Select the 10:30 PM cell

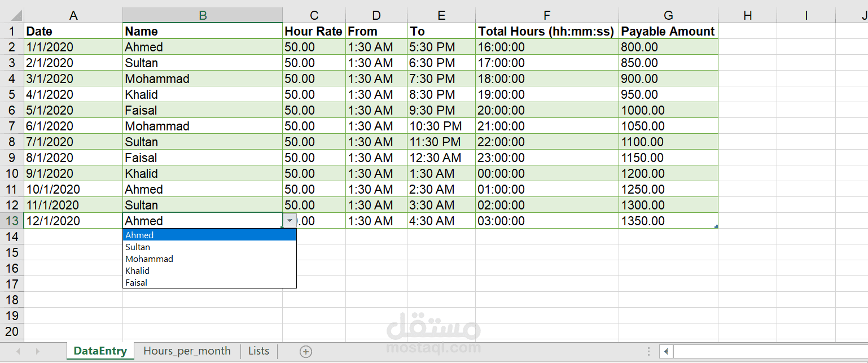tap(441, 126)
